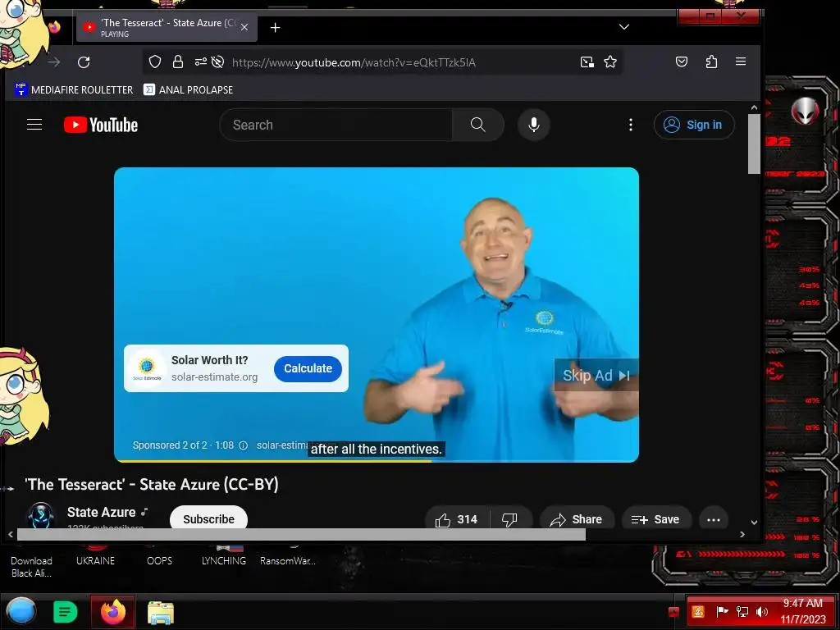Click the network tray icon
The image size is (840, 630).
pyautogui.click(x=742, y=612)
